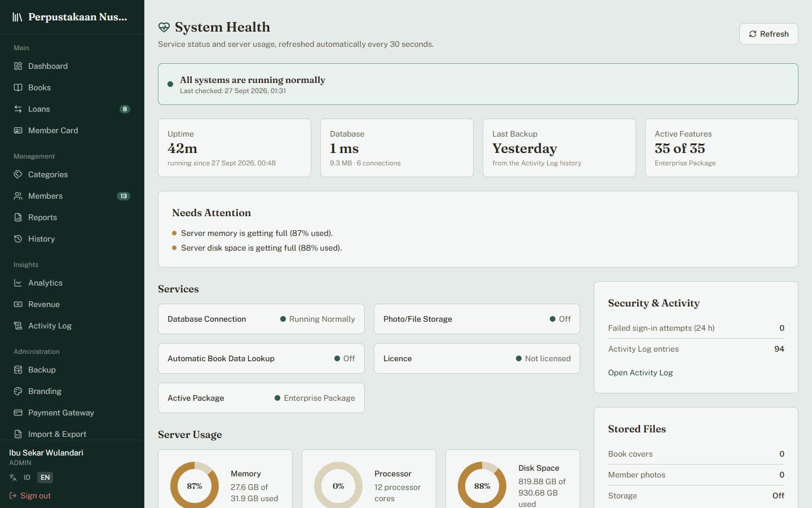Click 'Server disk space is getting full' warning
The height and width of the screenshot is (508, 812).
(x=262, y=248)
